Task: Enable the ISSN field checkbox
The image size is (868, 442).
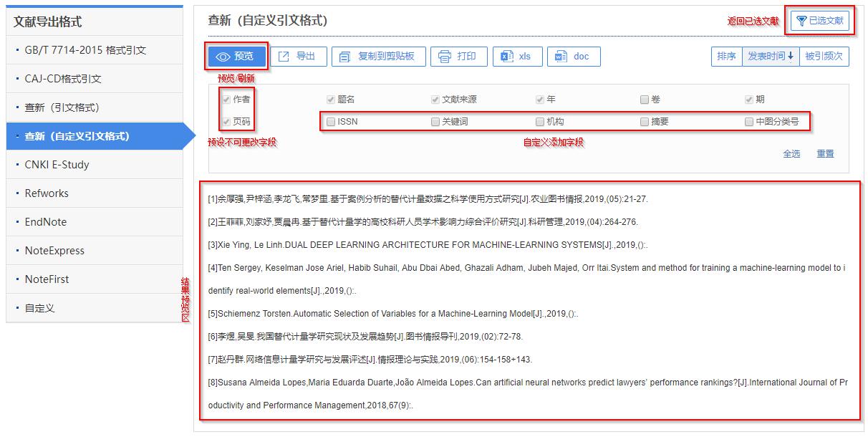Action: 331,122
